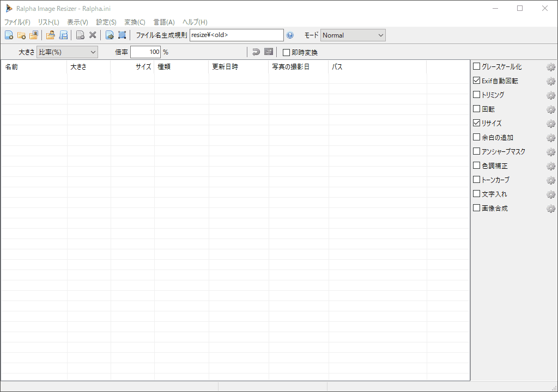Click the add folder toolbar icon
The width and height of the screenshot is (558, 392).
pyautogui.click(x=21, y=35)
